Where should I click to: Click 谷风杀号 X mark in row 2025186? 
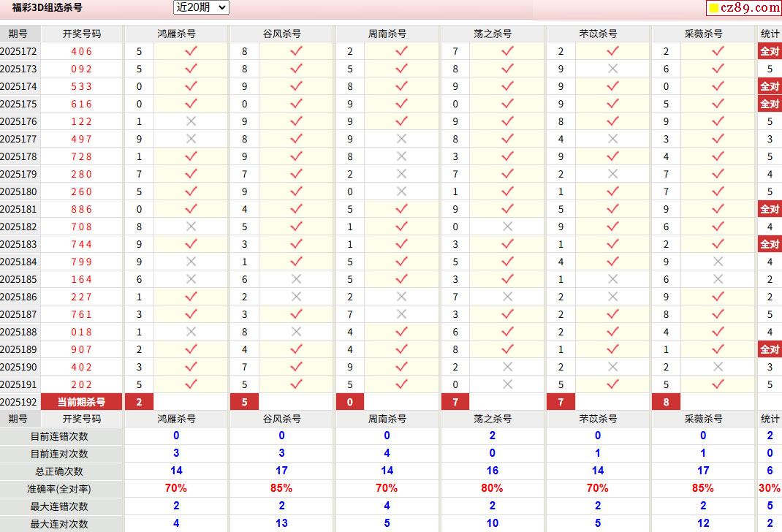pyautogui.click(x=296, y=297)
